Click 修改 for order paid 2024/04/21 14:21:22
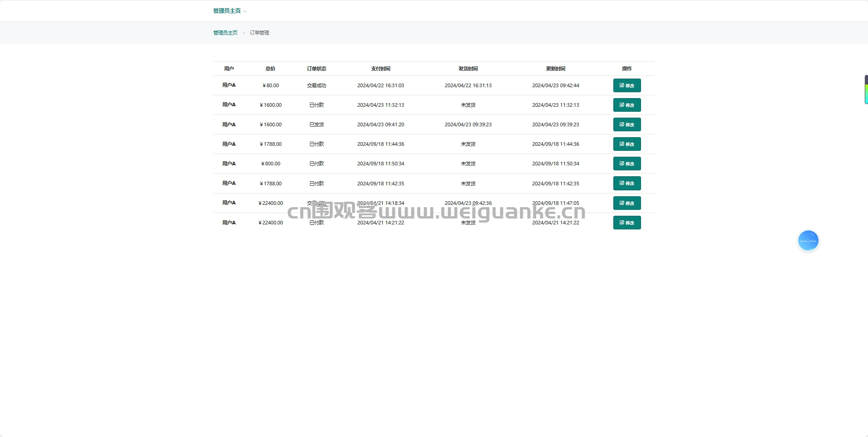Viewport: 868px width, 437px height. 627,223
